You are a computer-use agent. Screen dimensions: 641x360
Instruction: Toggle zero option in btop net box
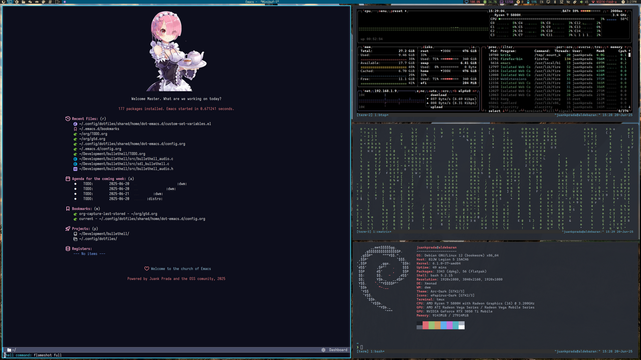click(445, 91)
